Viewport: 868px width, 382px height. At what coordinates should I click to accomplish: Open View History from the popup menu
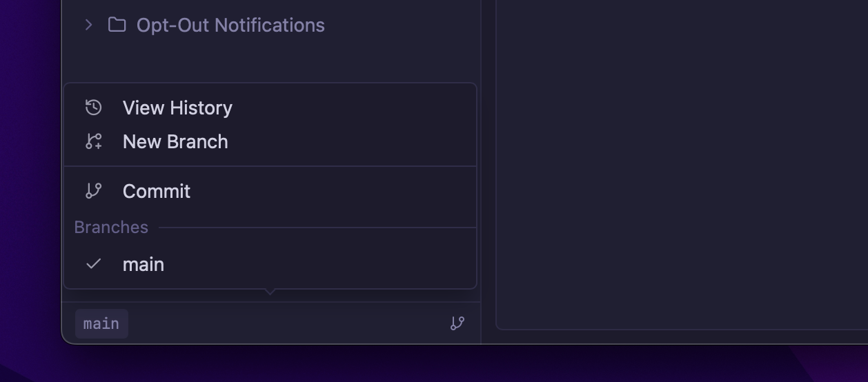tap(177, 108)
